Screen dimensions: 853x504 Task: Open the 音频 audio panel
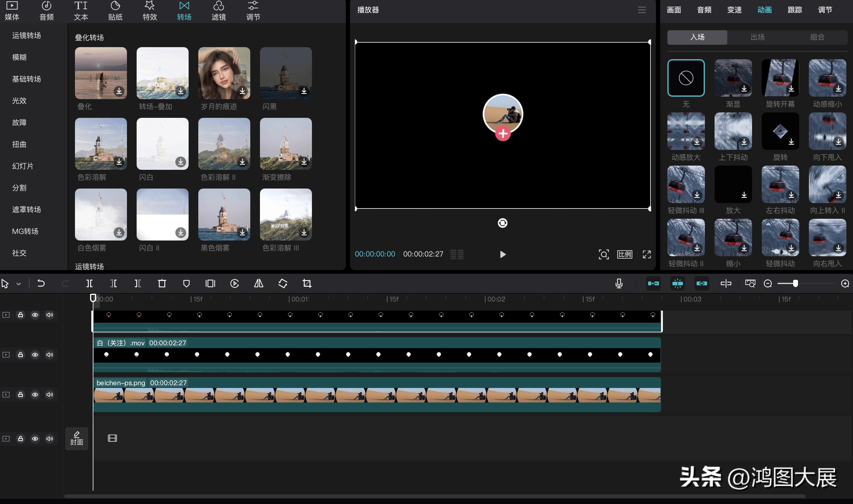click(x=47, y=11)
